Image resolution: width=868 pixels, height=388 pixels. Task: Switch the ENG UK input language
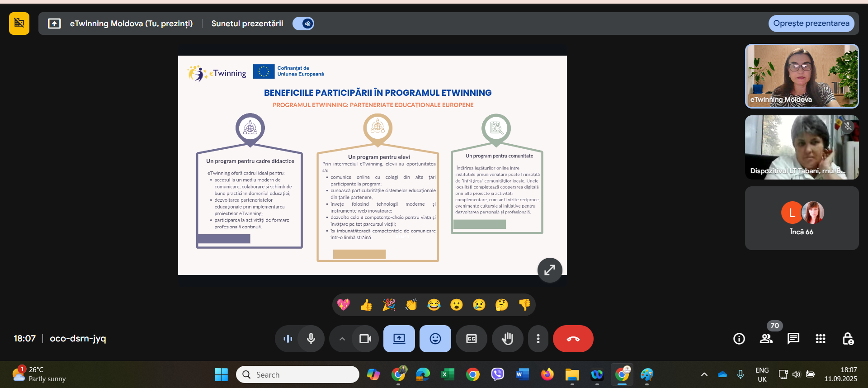coord(762,374)
